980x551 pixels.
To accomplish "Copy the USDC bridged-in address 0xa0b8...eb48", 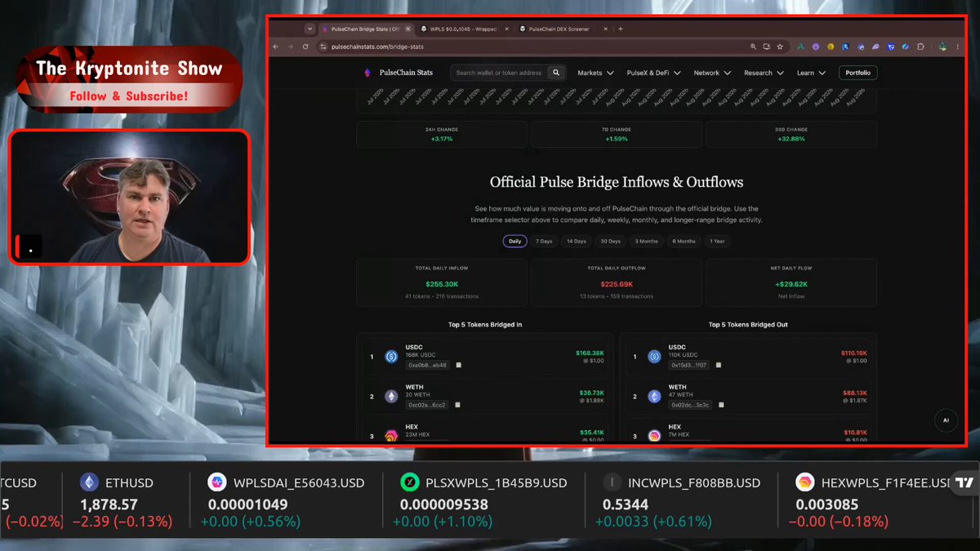I will click(x=458, y=365).
